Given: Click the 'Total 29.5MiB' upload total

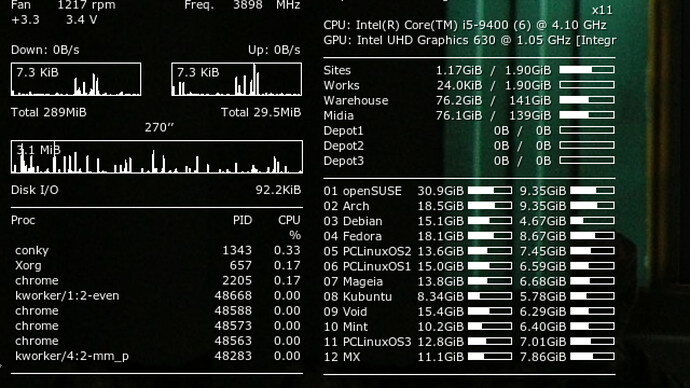Looking at the screenshot, I should point(261,112).
